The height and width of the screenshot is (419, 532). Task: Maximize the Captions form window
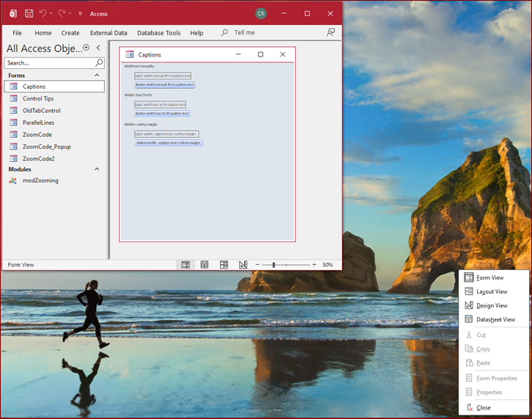(260, 54)
